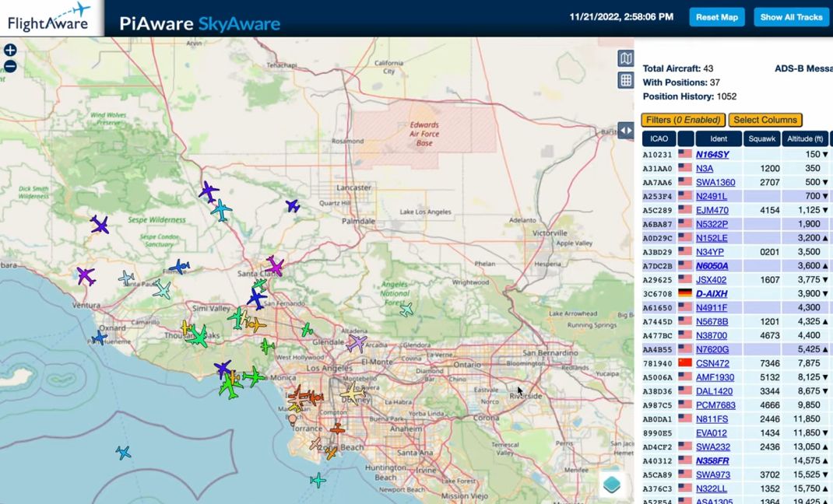Sort the table by the Ident column header

pos(717,138)
